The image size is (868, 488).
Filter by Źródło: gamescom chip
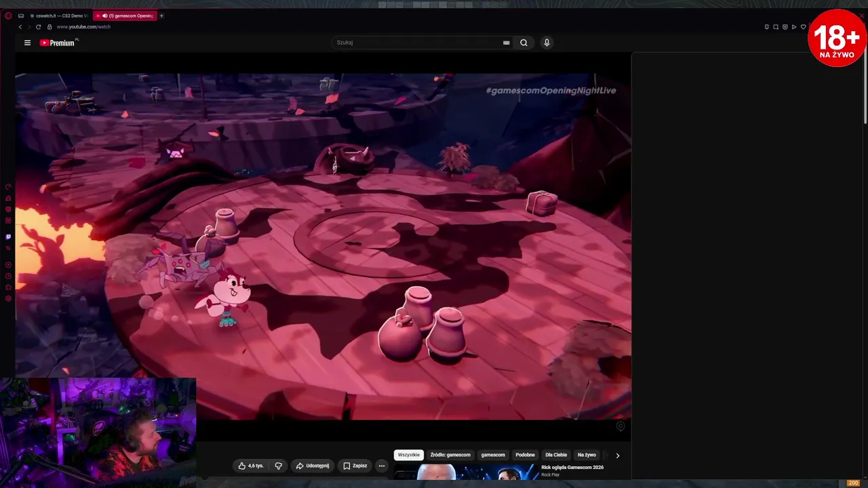pyautogui.click(x=450, y=455)
